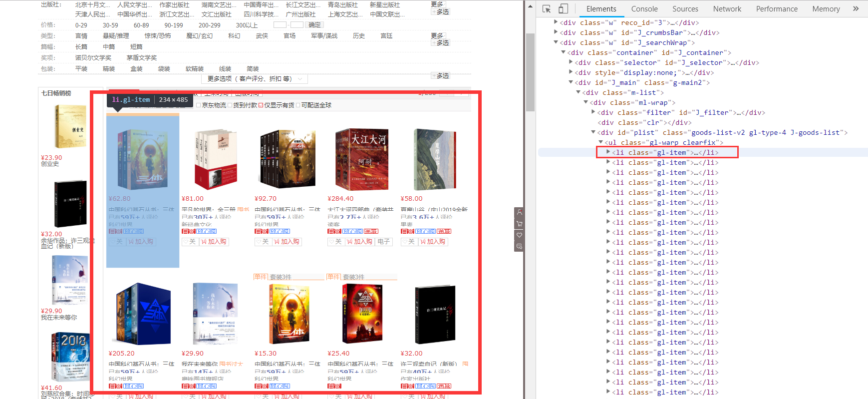This screenshot has width=868, height=399.
Task: Collapse the plist goods-list div node
Action: point(593,132)
